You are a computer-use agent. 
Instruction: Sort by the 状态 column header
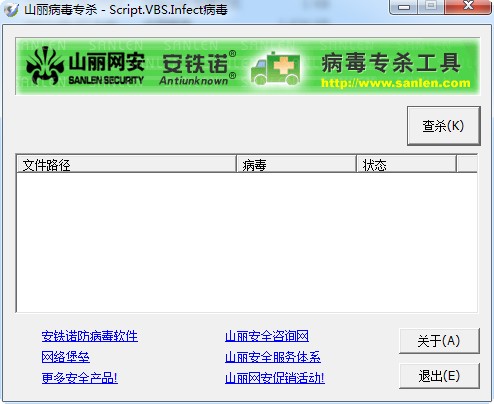coord(406,164)
